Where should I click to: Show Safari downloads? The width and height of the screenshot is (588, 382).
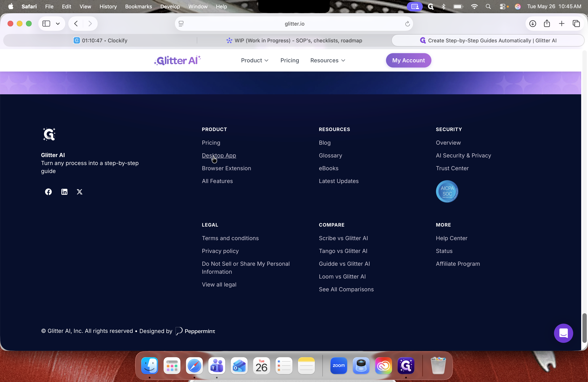pyautogui.click(x=533, y=24)
